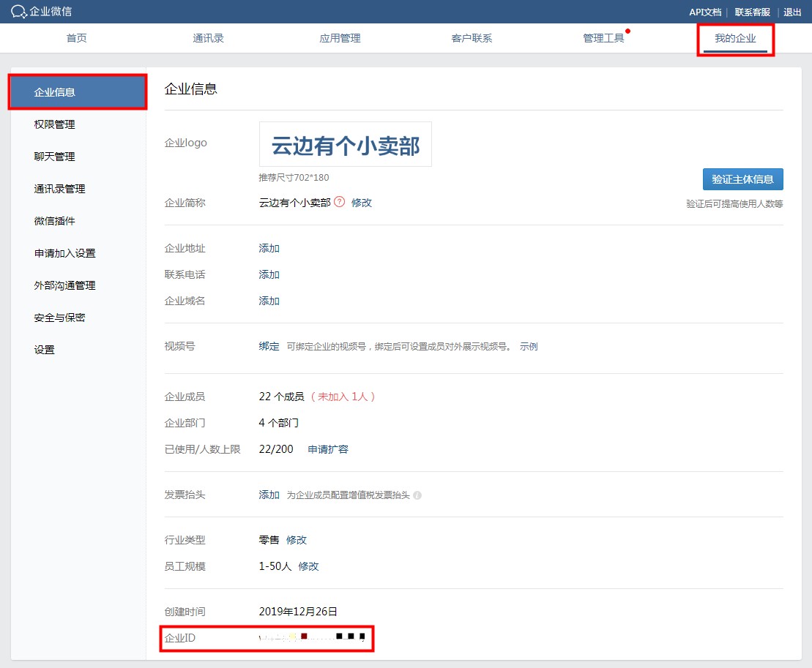Click the question mark icon beside 企业简称
The width and height of the screenshot is (812, 668).
click(339, 203)
